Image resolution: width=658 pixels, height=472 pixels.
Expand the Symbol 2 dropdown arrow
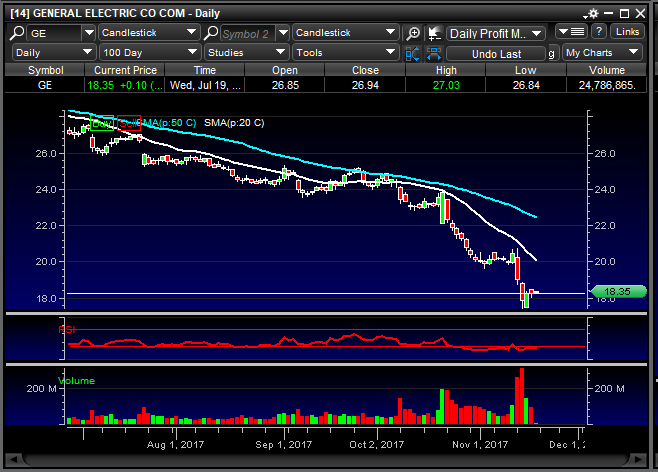pyautogui.click(x=284, y=33)
